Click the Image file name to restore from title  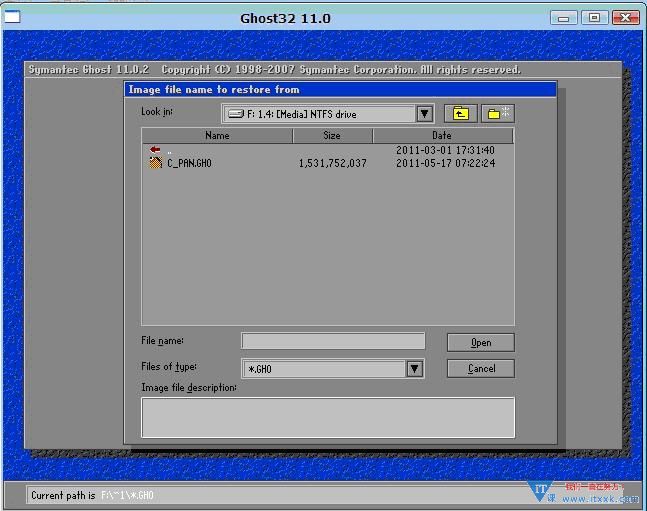[x=214, y=90]
